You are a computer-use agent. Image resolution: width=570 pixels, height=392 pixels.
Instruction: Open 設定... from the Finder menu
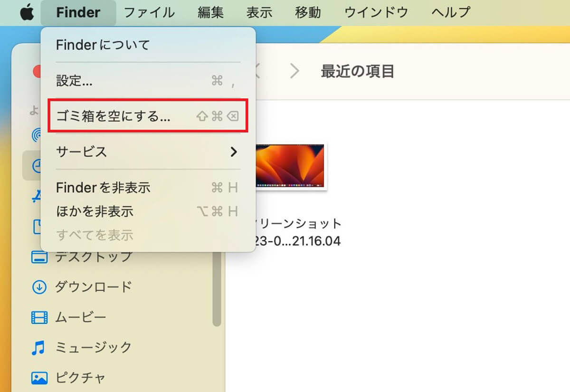point(148,81)
